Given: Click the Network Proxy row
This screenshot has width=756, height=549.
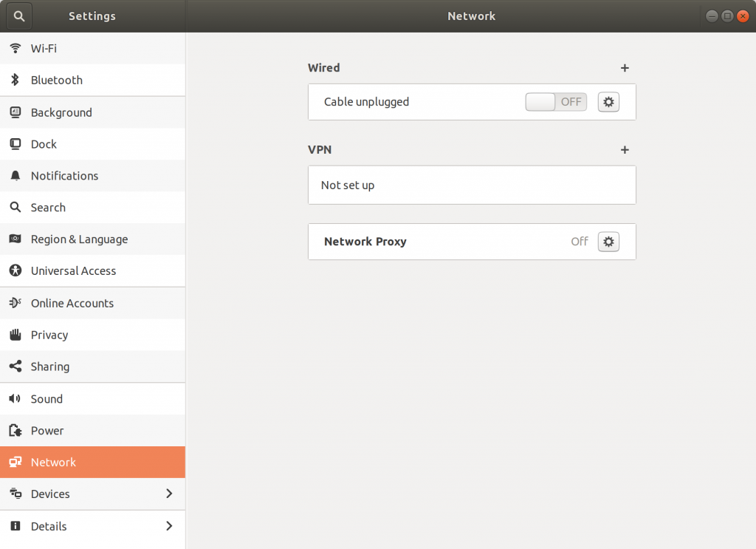Looking at the screenshot, I should coord(443,242).
